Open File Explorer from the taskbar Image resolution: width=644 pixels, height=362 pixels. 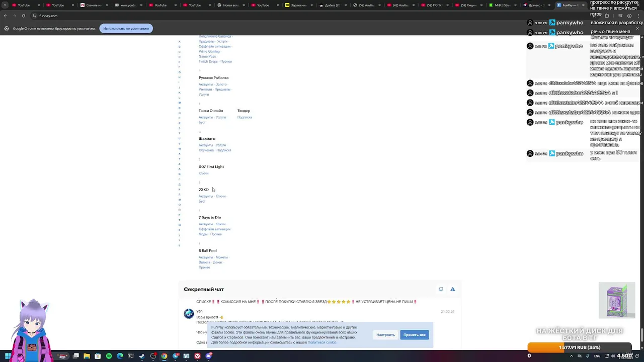[x=87, y=356]
